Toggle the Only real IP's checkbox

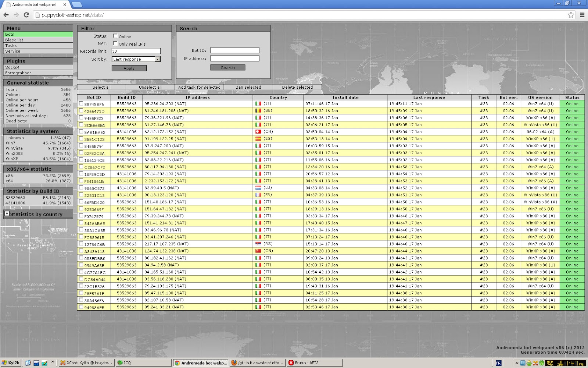tap(115, 43)
